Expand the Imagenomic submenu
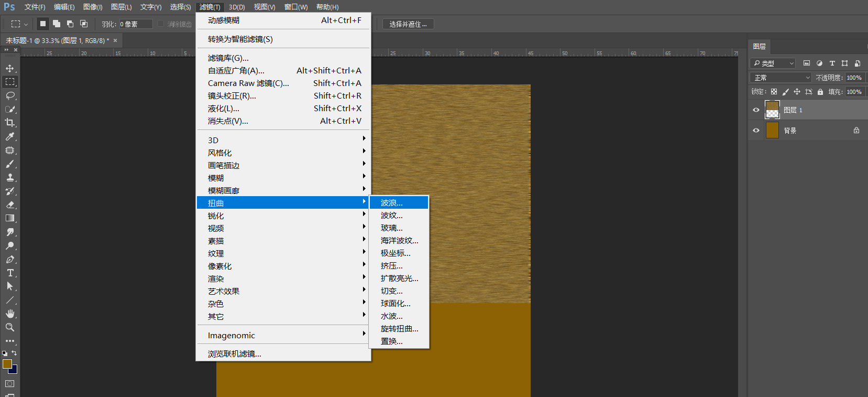This screenshot has height=397, width=868. [x=283, y=335]
